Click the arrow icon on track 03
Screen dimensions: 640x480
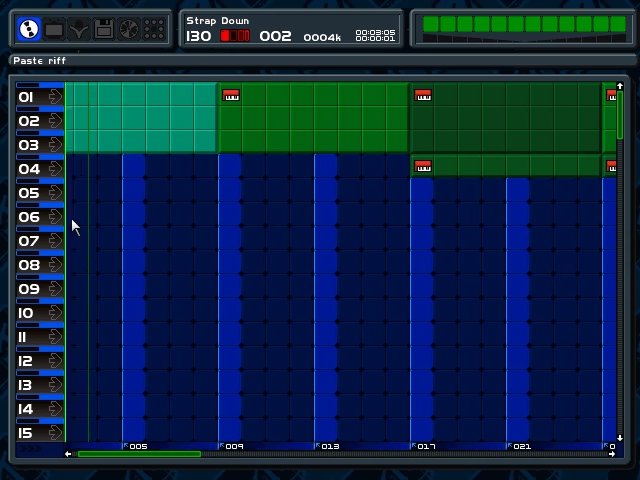pyautogui.click(x=55, y=144)
